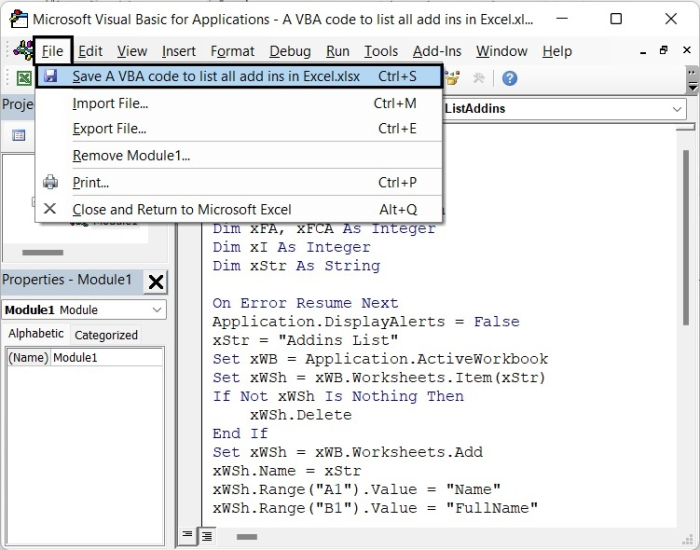
Task: Switch to Procedure View at bottom left
Action: [188, 536]
